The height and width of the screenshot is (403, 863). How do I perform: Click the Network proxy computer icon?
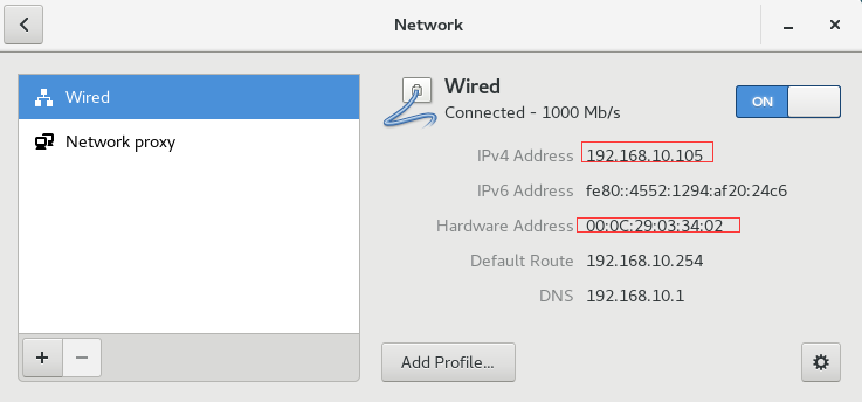click(x=44, y=142)
